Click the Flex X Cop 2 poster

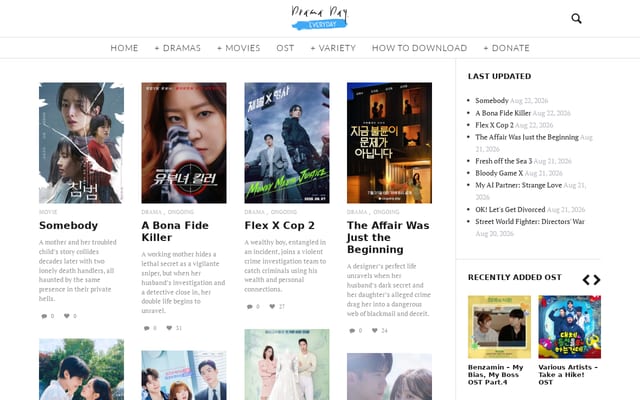pyautogui.click(x=287, y=143)
